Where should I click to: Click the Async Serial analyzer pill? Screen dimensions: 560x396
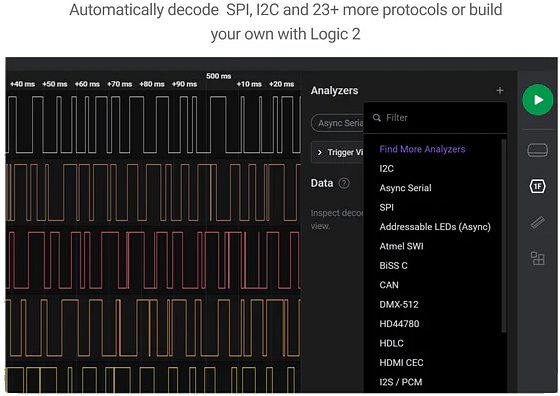[338, 123]
